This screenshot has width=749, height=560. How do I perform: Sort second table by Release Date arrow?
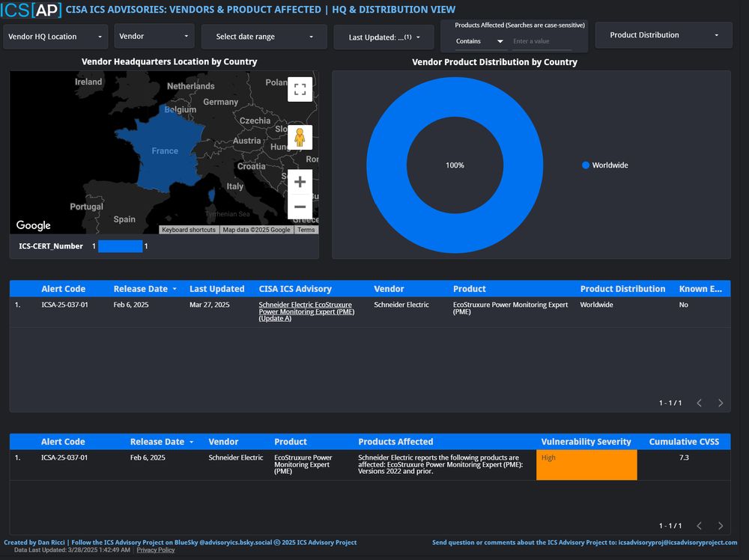coord(192,442)
